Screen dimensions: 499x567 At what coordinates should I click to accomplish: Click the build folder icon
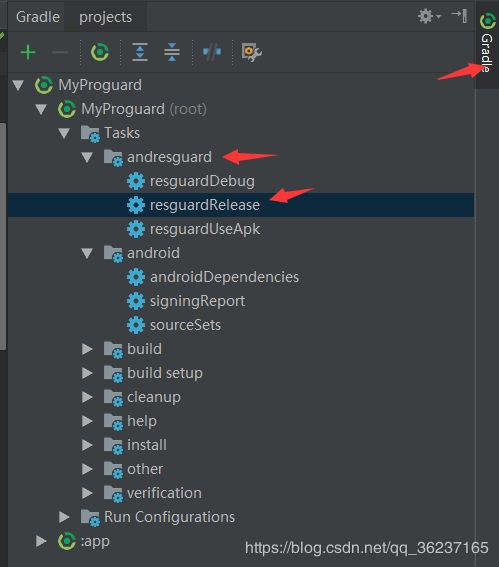[x=113, y=350]
